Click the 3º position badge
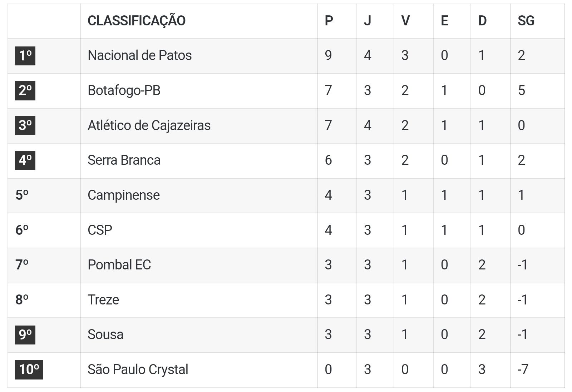 pos(25,125)
